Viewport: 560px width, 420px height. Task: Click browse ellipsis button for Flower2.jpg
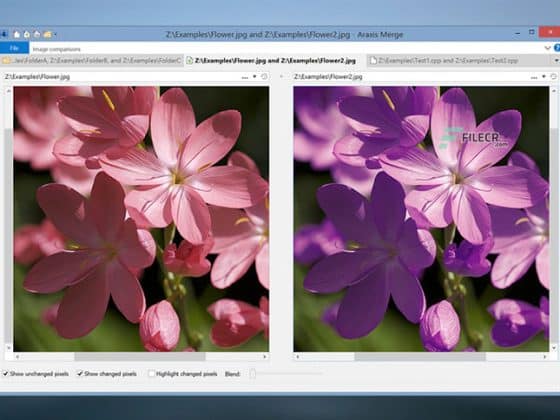click(534, 77)
